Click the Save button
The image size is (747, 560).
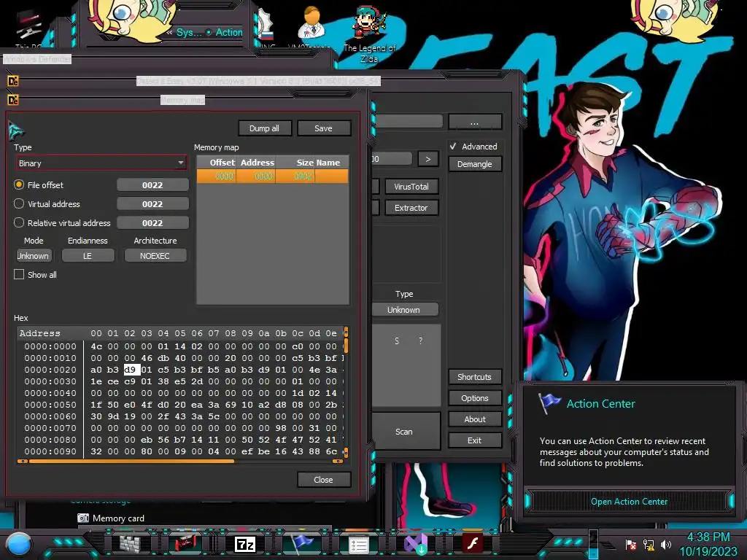pyautogui.click(x=323, y=128)
